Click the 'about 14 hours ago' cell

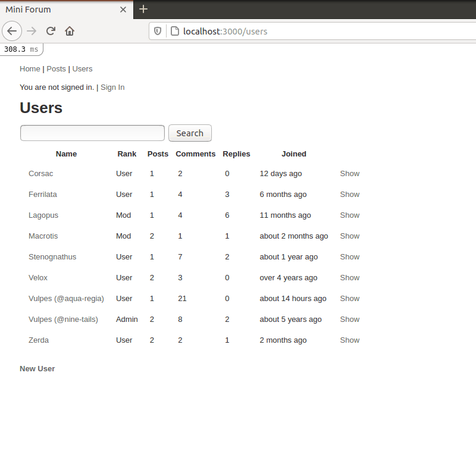(293, 299)
